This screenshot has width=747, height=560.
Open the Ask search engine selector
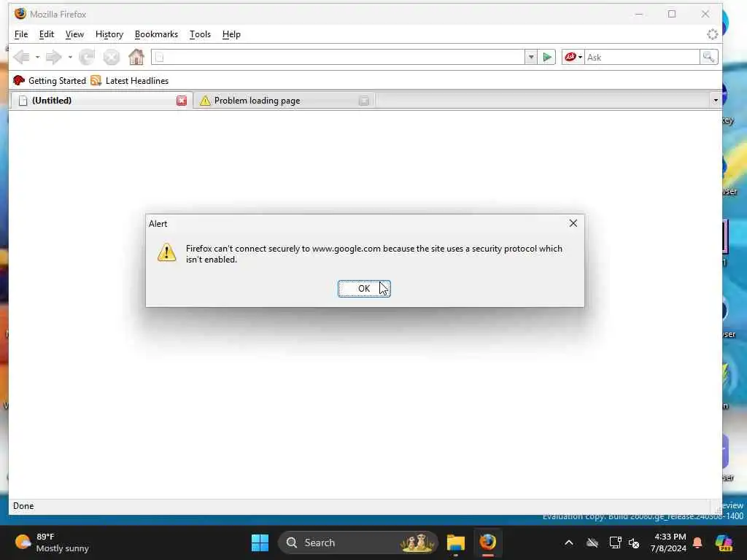pos(573,57)
